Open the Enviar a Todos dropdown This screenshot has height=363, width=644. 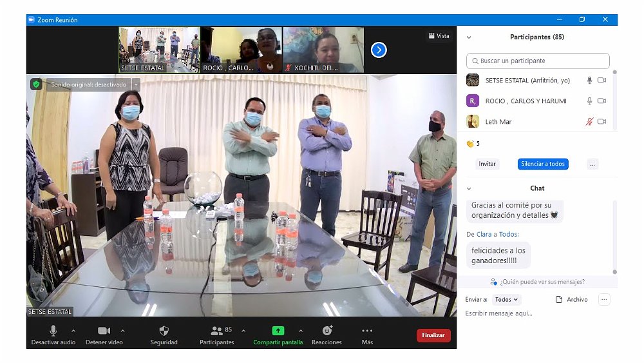coord(507,300)
